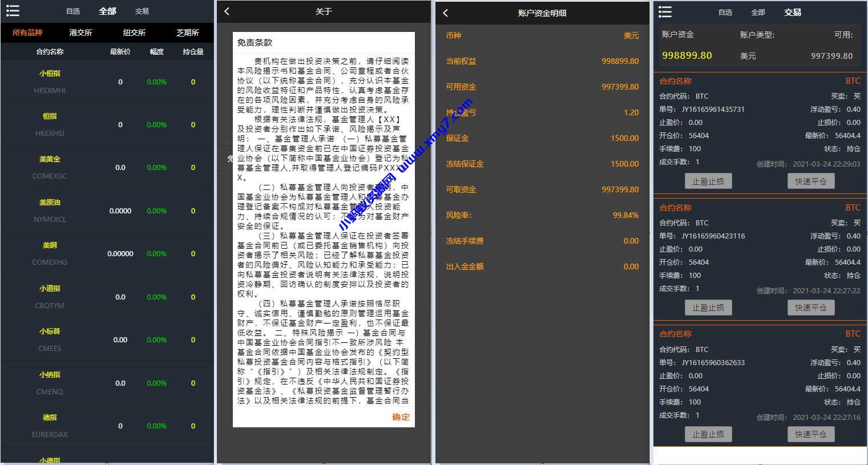The image size is (868, 465).
Task: Click 快速平仓 for order JY16165960362633
Action: [811, 434]
